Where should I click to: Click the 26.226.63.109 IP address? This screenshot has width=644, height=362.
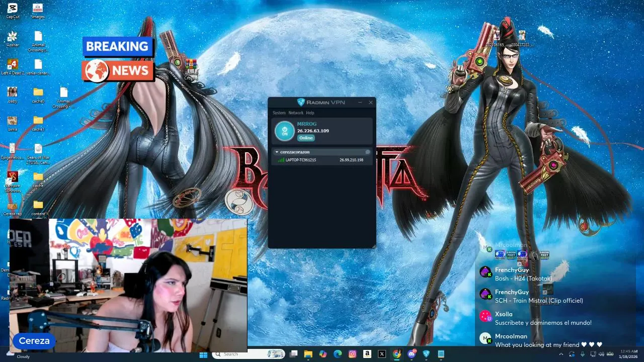point(313,131)
